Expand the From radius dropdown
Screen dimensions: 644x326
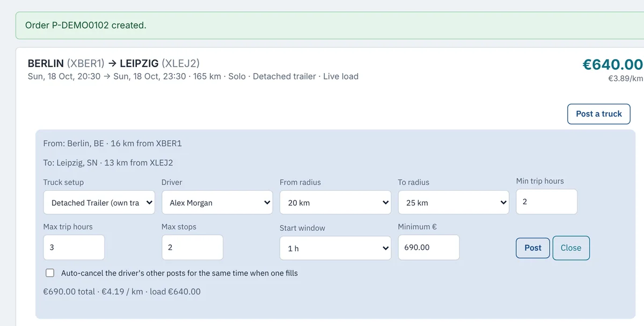click(x=335, y=202)
